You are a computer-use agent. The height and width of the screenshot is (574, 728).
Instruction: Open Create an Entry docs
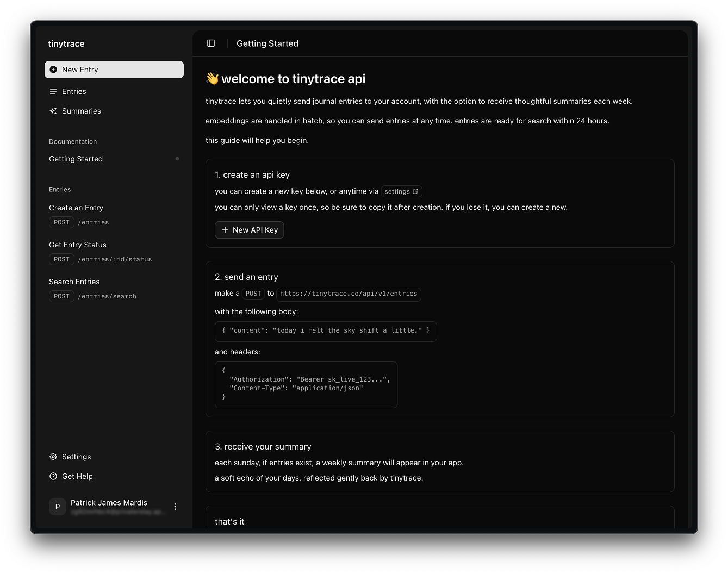point(76,208)
